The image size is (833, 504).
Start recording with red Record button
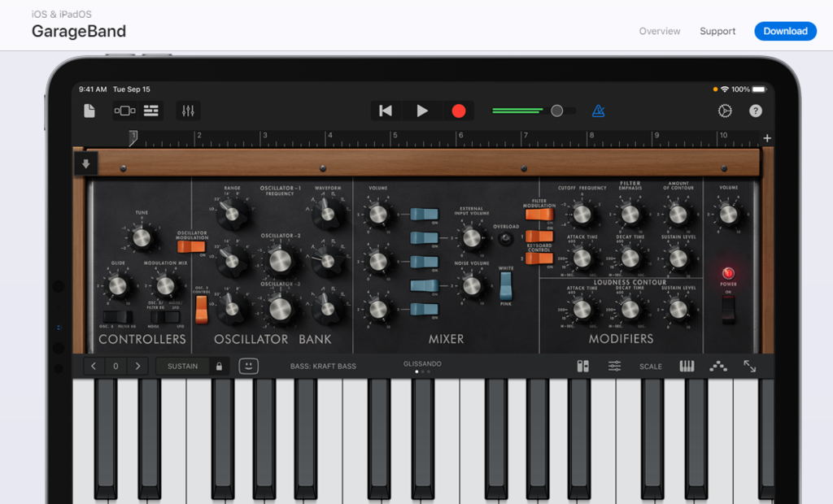(459, 111)
